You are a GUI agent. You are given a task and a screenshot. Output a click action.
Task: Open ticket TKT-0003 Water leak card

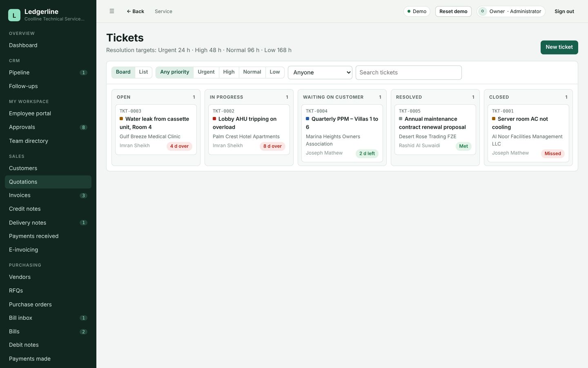click(x=156, y=130)
